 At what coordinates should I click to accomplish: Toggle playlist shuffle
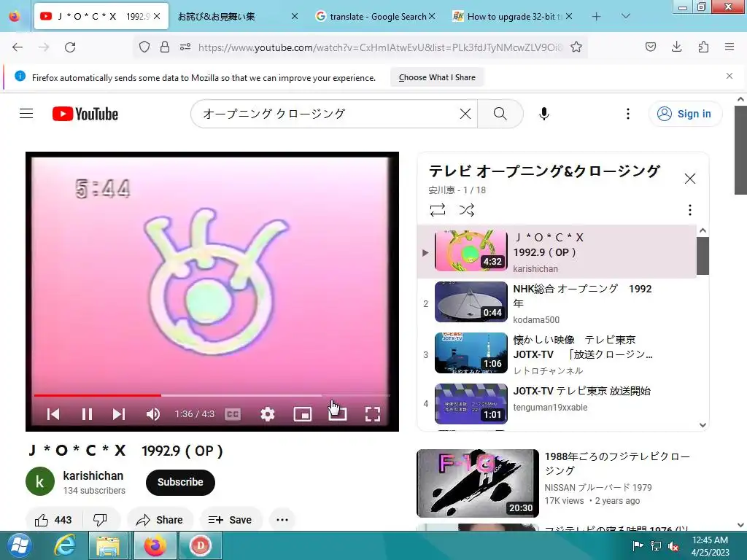coord(466,210)
